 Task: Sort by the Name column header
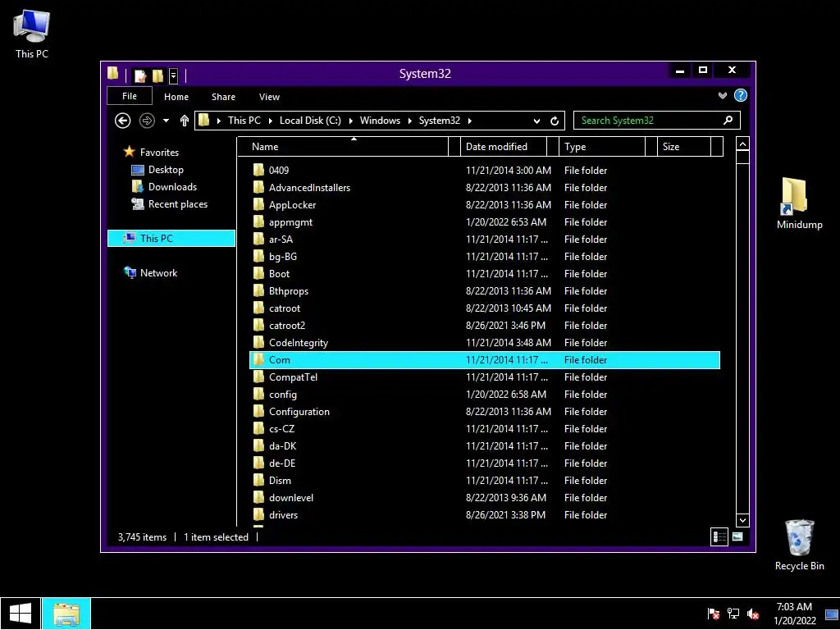[343, 147]
